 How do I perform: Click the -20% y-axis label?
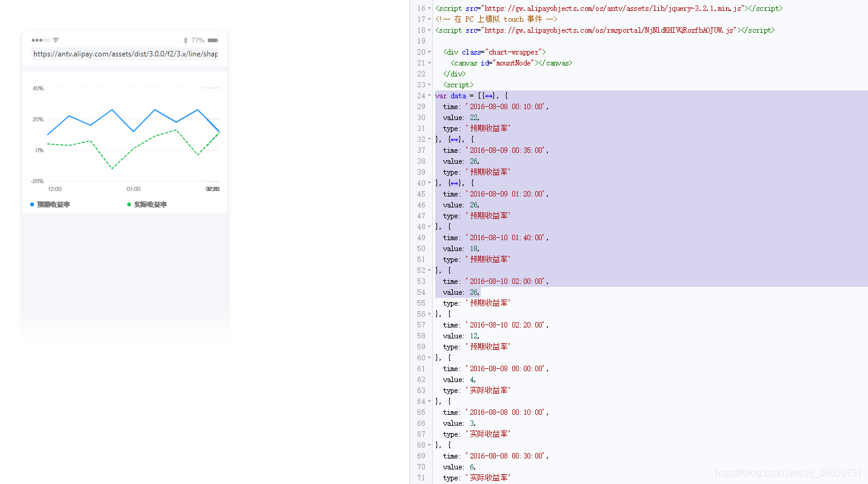click(x=38, y=181)
